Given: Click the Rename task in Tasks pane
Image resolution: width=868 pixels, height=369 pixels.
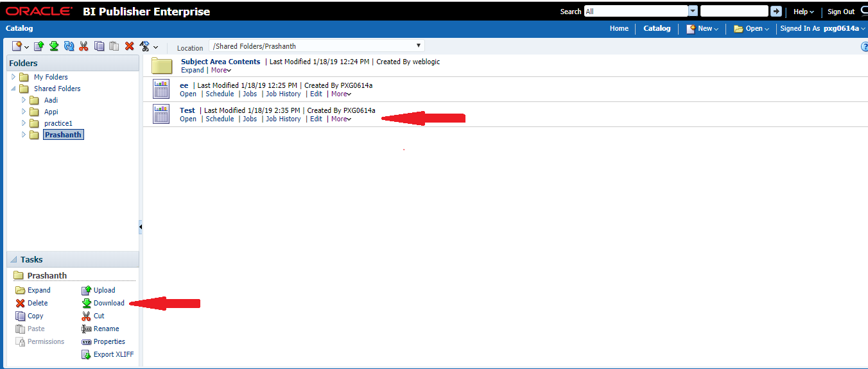Looking at the screenshot, I should tap(100, 329).
